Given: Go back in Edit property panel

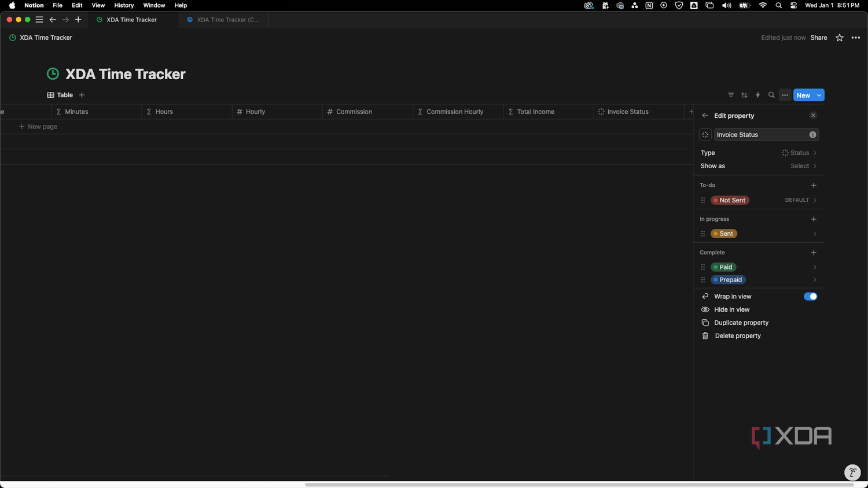Looking at the screenshot, I should click(x=705, y=116).
